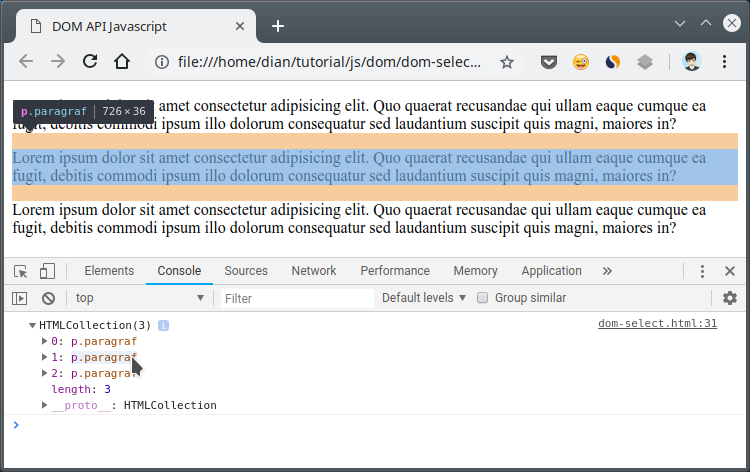750x472 pixels.
Task: Open the top context selector dropdown
Action: 140,298
